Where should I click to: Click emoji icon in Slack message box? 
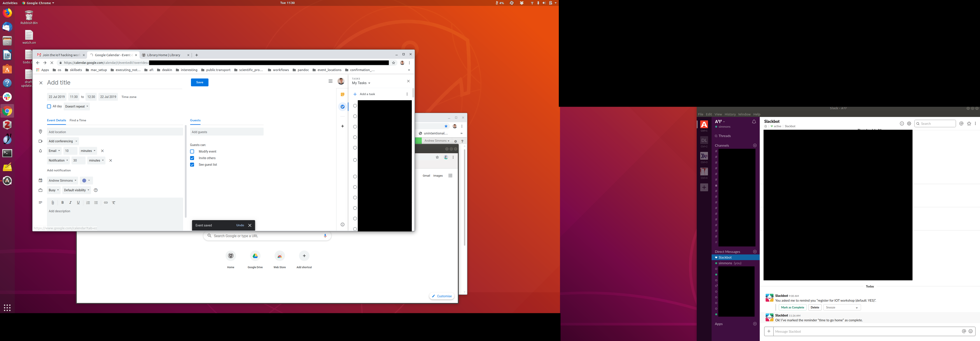pos(971,331)
